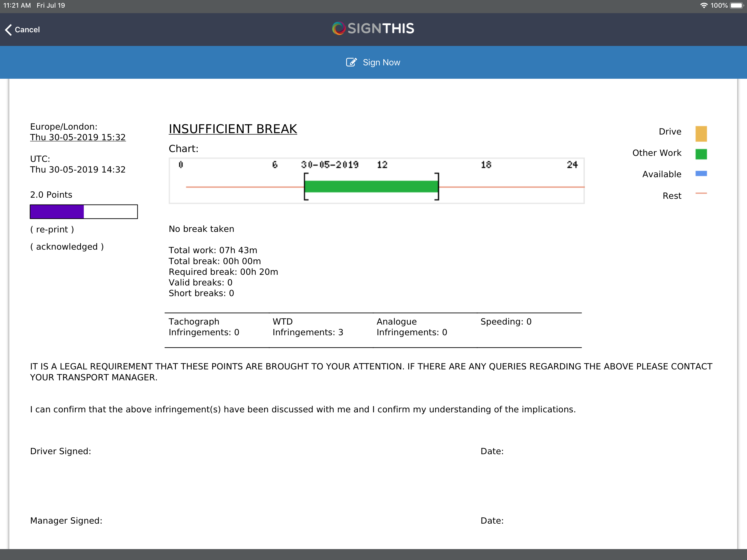Screen dimensions: 747x560
Task: Tap the confirmation statement sentence
Action: [x=303, y=409]
